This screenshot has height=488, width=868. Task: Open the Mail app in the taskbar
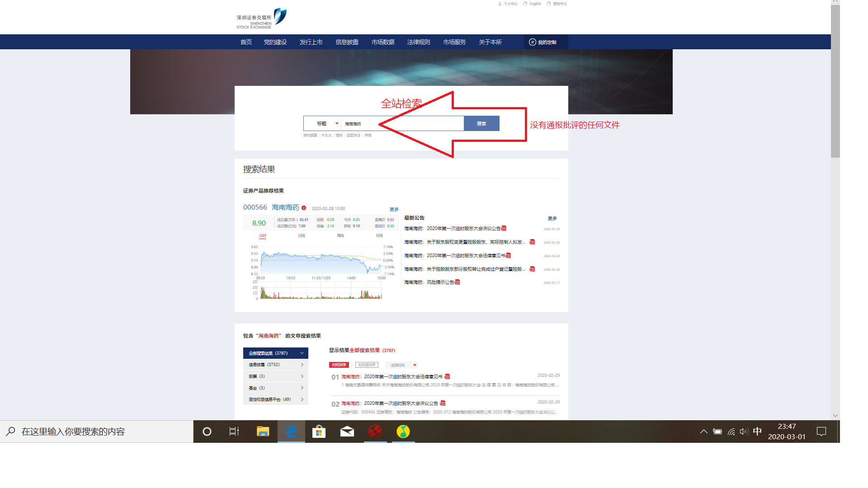coord(347,432)
